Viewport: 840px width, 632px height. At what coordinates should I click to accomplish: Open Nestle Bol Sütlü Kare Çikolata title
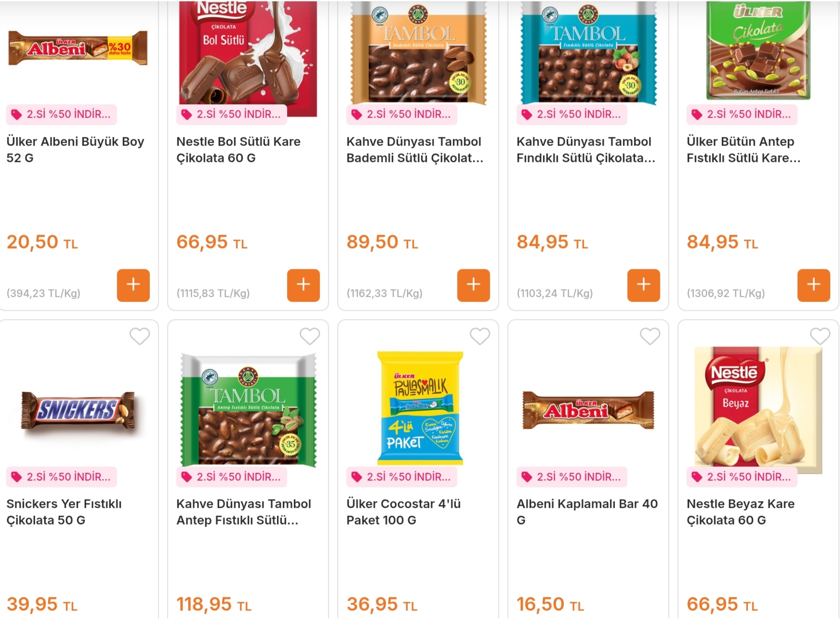238,149
